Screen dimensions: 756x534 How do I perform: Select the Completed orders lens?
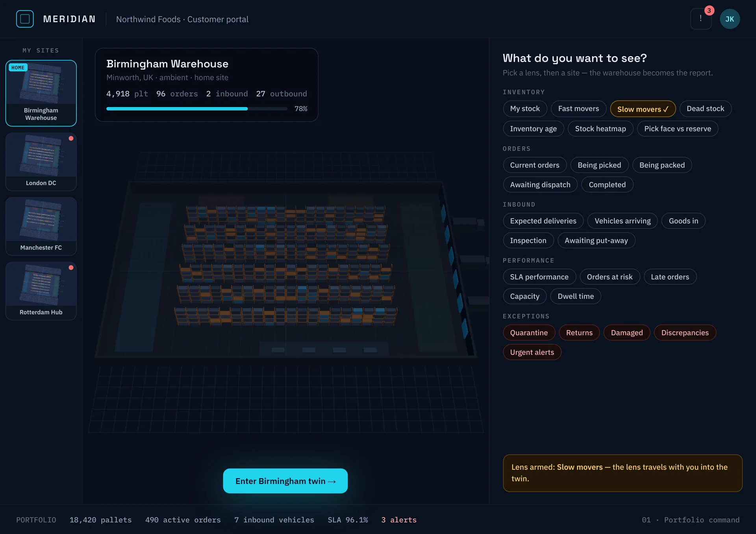[x=607, y=185]
